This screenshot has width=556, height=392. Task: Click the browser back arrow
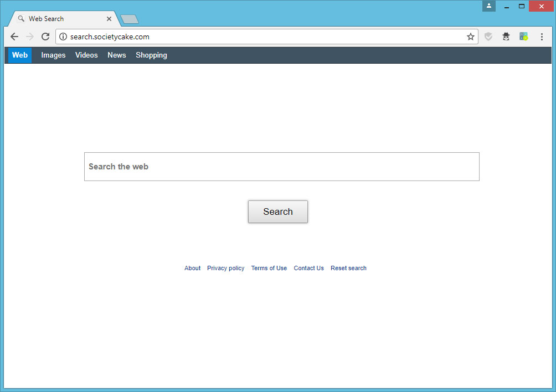click(14, 37)
